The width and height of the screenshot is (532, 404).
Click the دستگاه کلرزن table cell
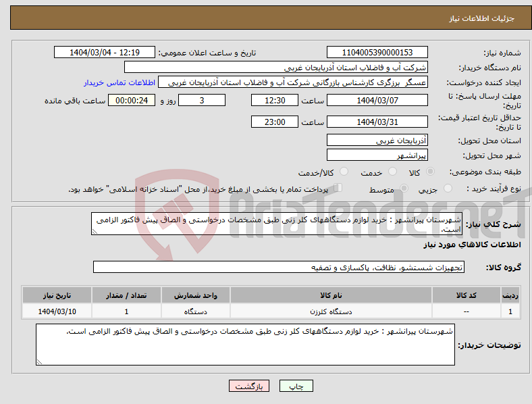pyautogui.click(x=331, y=311)
